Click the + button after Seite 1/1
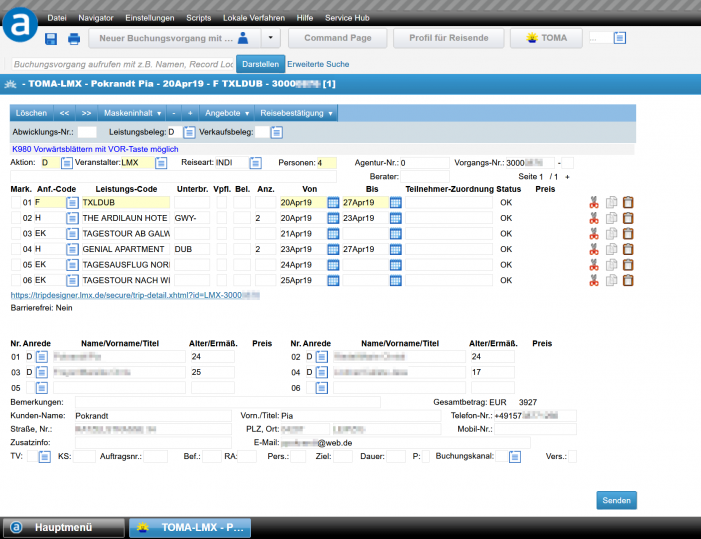 567,177
